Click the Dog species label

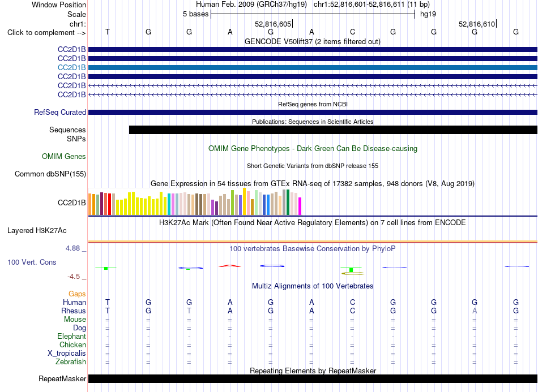tap(79, 328)
